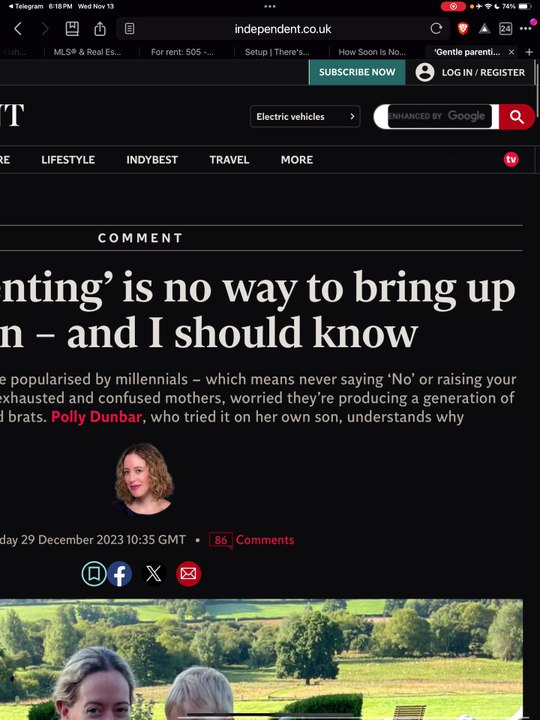
Task: Switch to the Setup | There's... tab
Action: [277, 52]
